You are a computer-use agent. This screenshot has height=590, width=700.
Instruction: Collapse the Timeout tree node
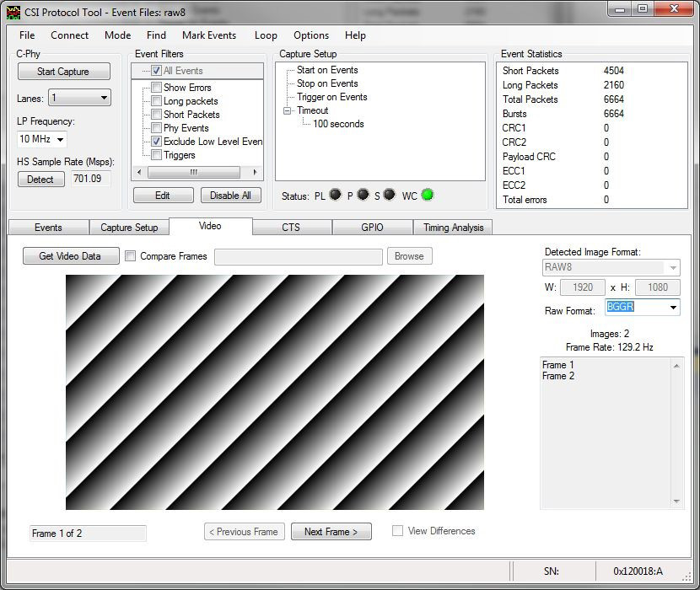pyautogui.click(x=287, y=110)
